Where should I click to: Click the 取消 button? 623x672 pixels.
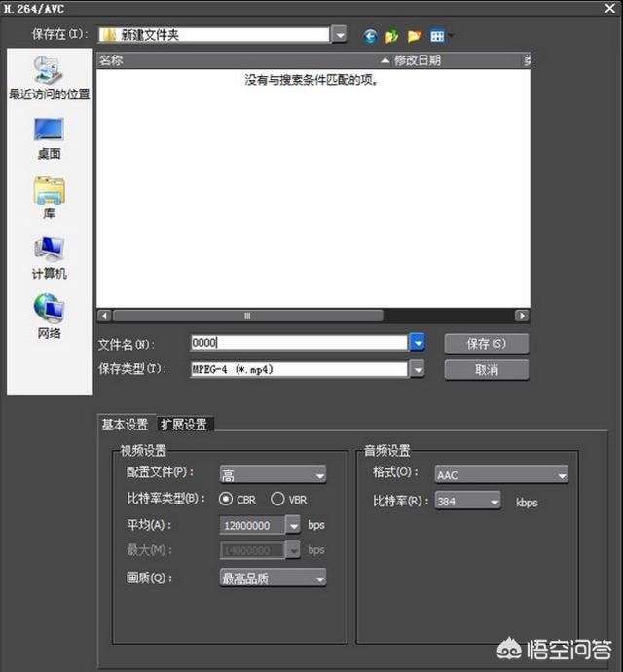tap(487, 370)
